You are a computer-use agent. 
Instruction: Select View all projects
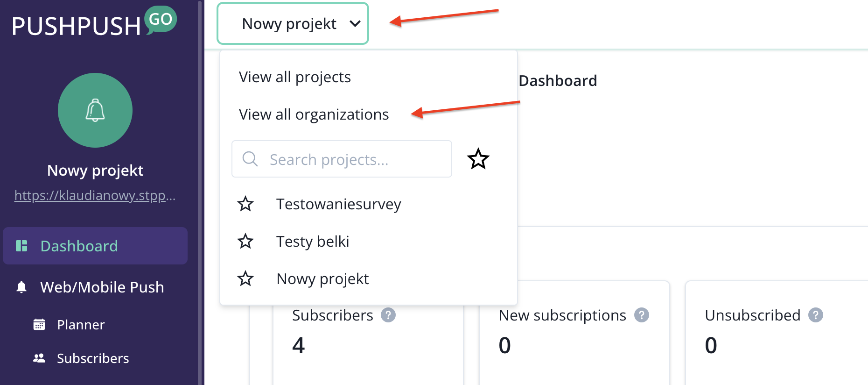click(x=295, y=77)
